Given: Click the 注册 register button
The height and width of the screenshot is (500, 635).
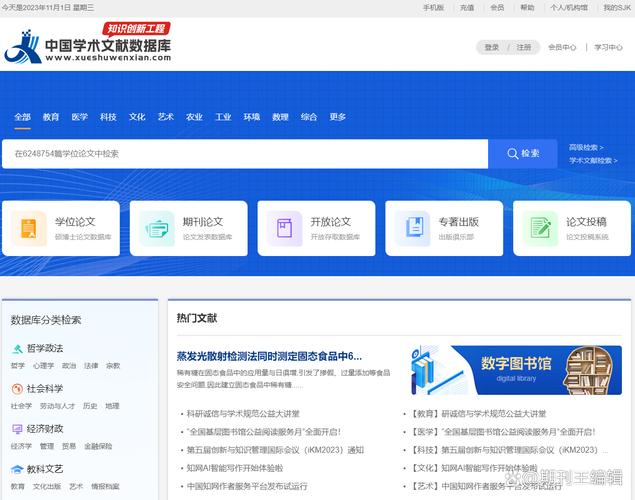Looking at the screenshot, I should click(524, 47).
